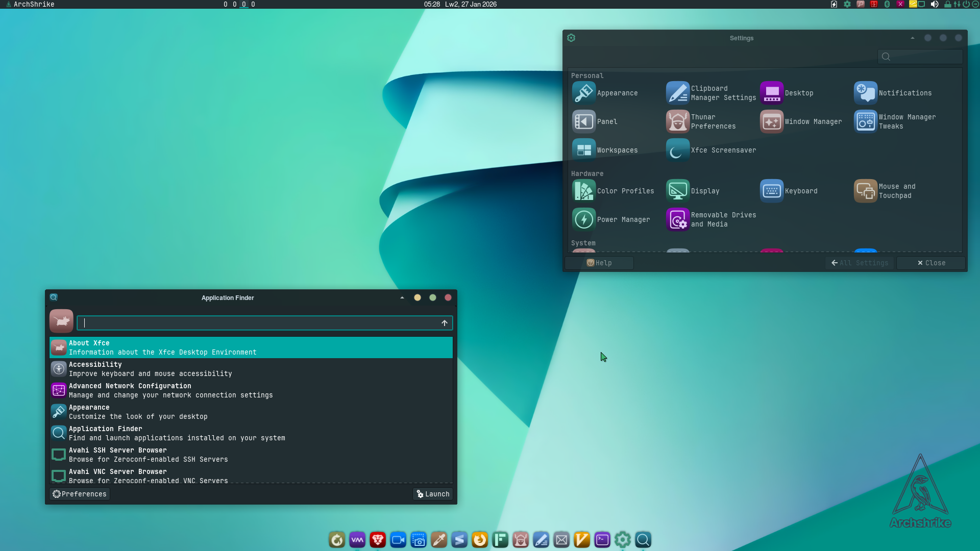Open the terminal from the dock
This screenshot has width=980, height=551.
click(x=602, y=540)
